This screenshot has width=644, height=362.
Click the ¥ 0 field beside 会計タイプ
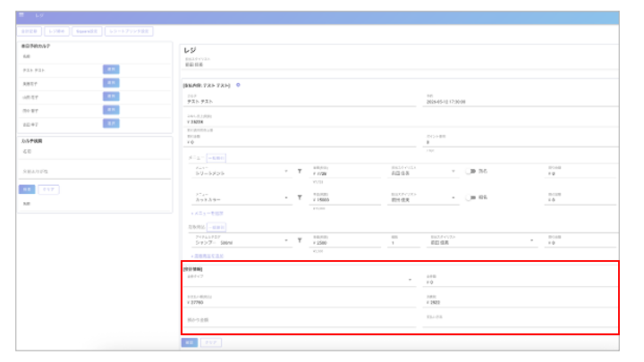[520, 280]
